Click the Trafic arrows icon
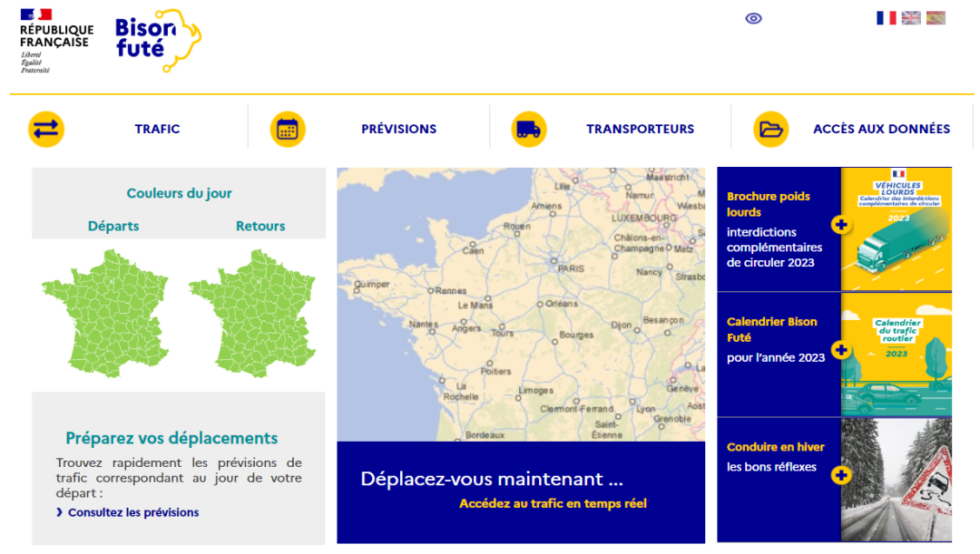 click(x=46, y=130)
